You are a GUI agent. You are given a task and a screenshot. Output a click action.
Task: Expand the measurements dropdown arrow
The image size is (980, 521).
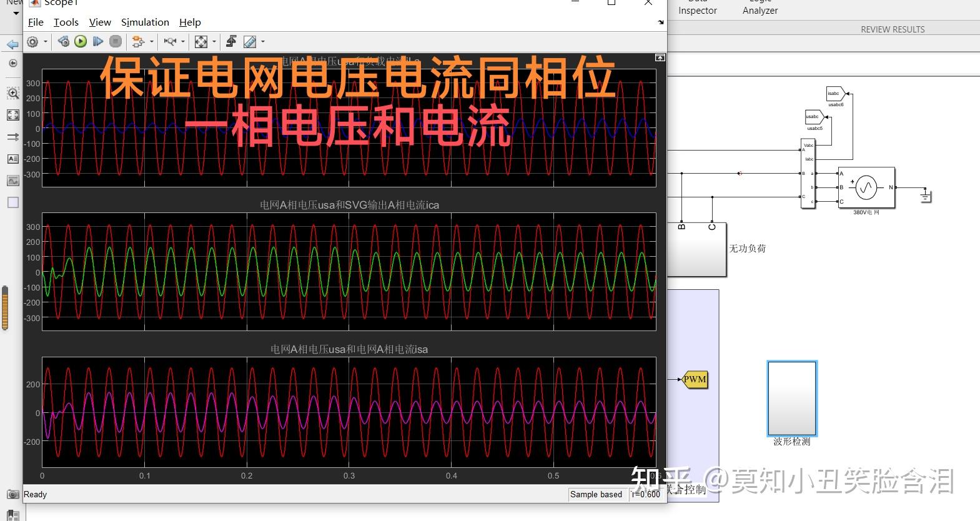[263, 42]
